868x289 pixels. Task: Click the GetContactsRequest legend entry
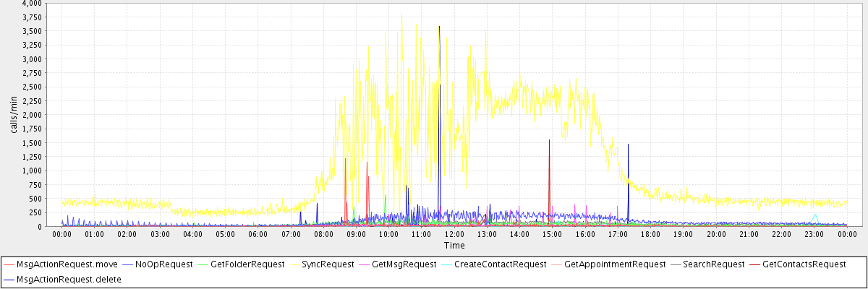coord(804,264)
